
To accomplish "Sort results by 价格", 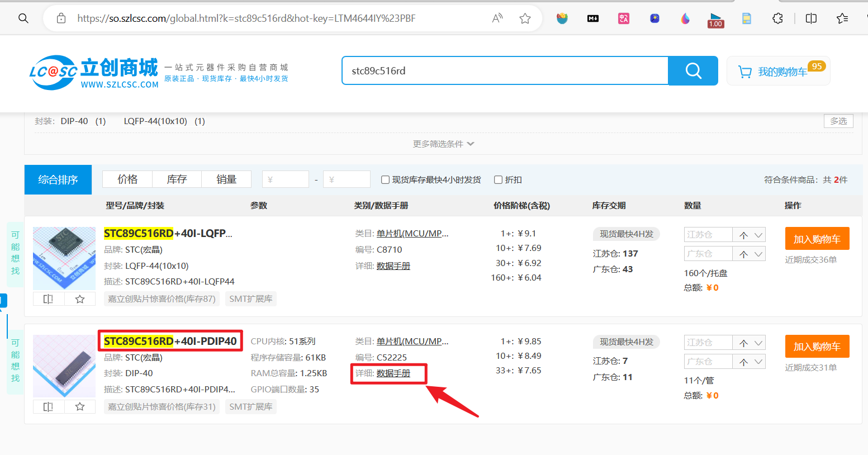I will coord(127,179).
